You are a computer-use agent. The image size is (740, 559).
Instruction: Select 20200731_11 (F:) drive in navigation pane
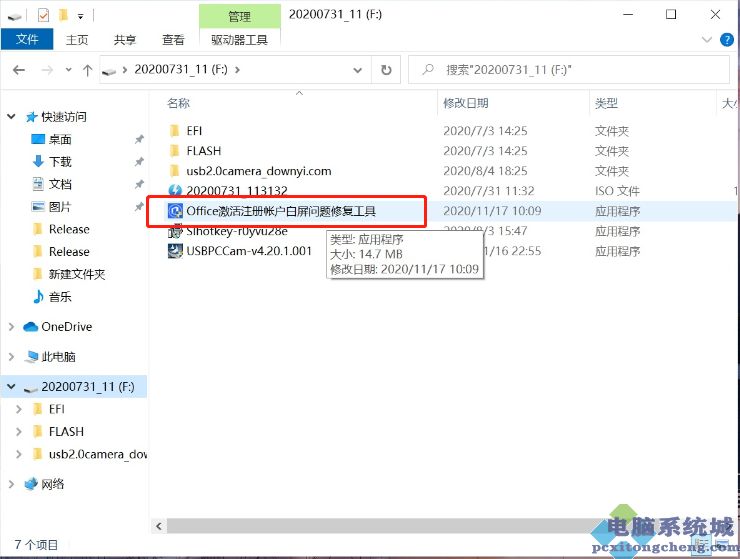coord(88,387)
